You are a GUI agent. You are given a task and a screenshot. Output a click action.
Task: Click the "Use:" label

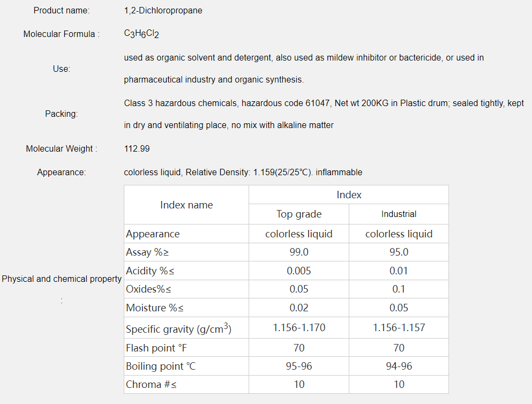[62, 69]
